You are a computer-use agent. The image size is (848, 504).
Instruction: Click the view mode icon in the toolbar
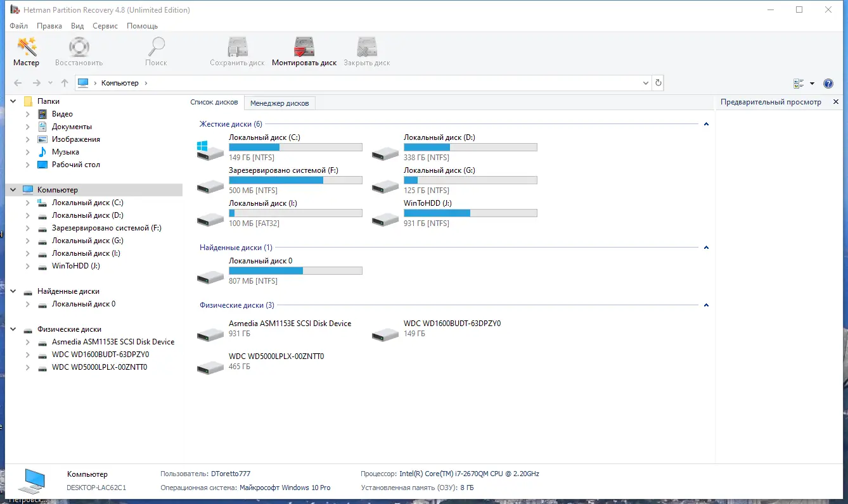click(799, 84)
